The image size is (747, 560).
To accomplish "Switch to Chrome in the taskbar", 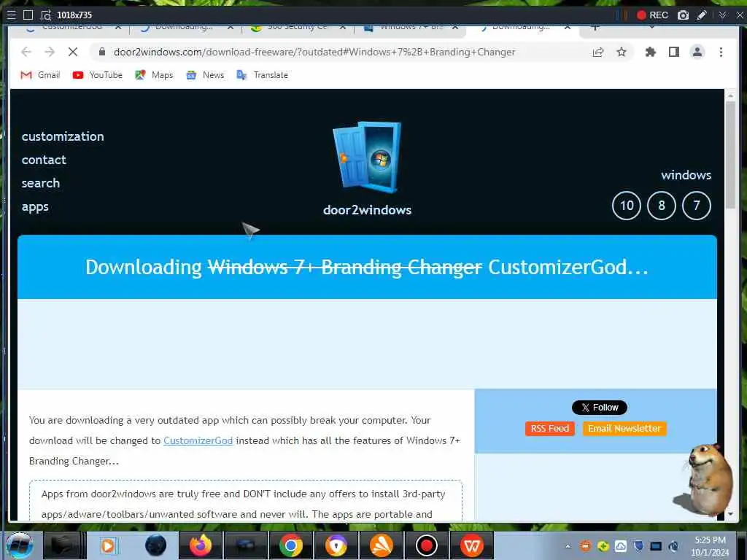I will (290, 545).
